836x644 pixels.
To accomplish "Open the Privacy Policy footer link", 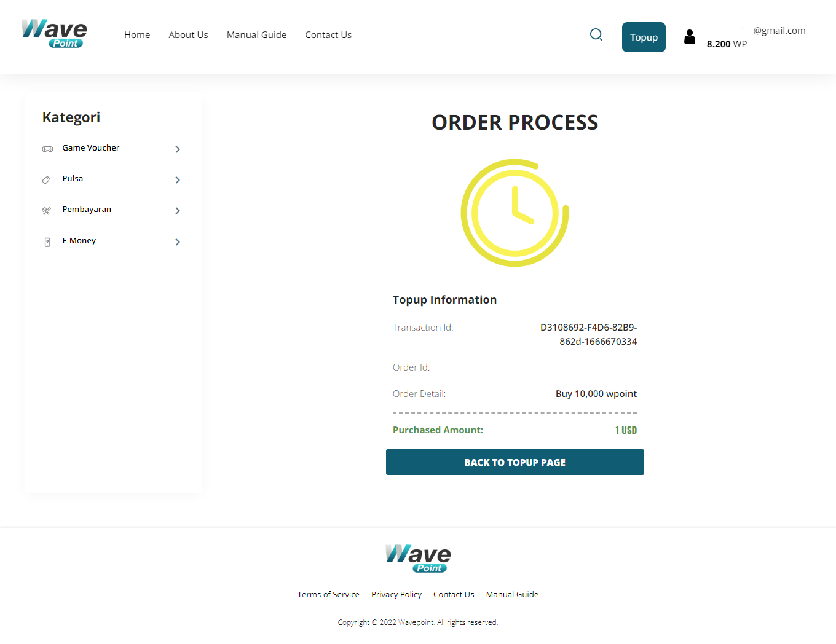I will pos(396,594).
